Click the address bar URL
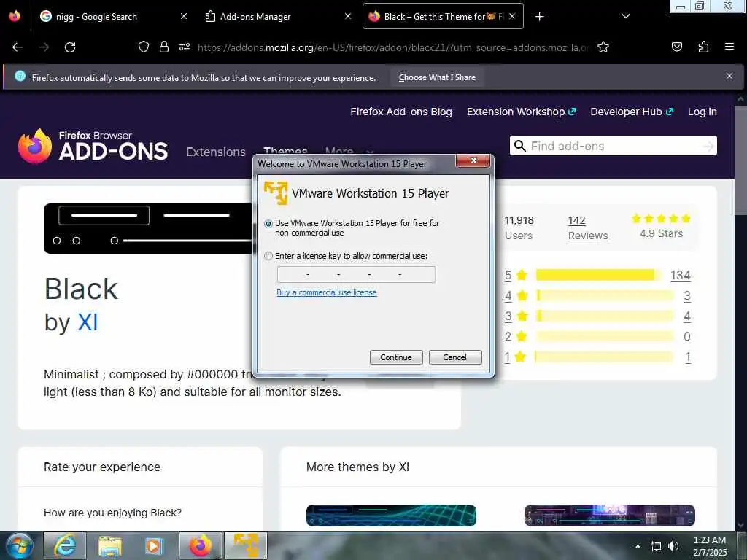 [x=393, y=47]
